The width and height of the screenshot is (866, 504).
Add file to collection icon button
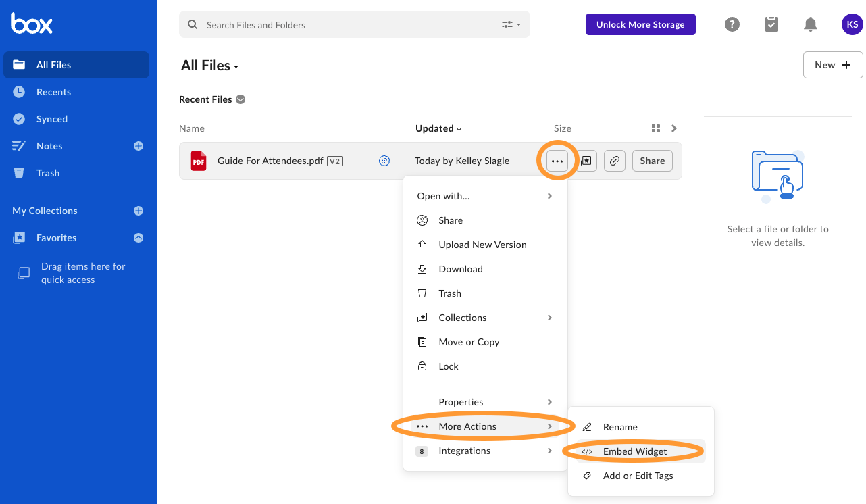point(586,161)
